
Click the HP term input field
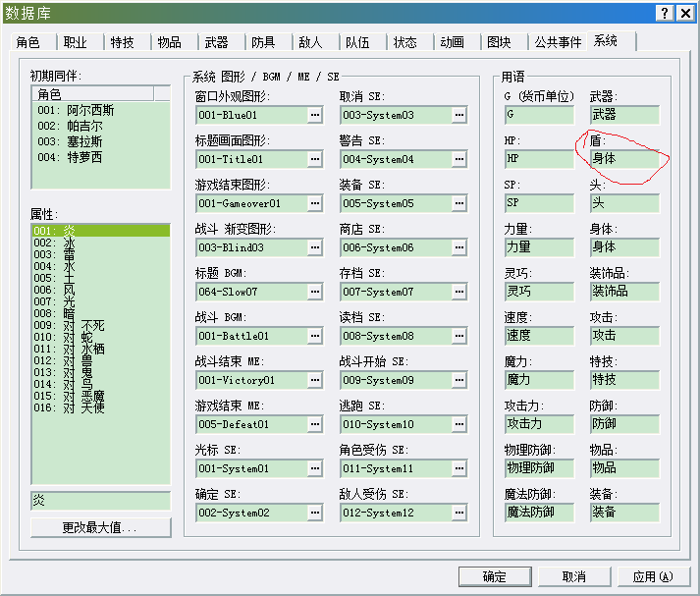pos(539,159)
